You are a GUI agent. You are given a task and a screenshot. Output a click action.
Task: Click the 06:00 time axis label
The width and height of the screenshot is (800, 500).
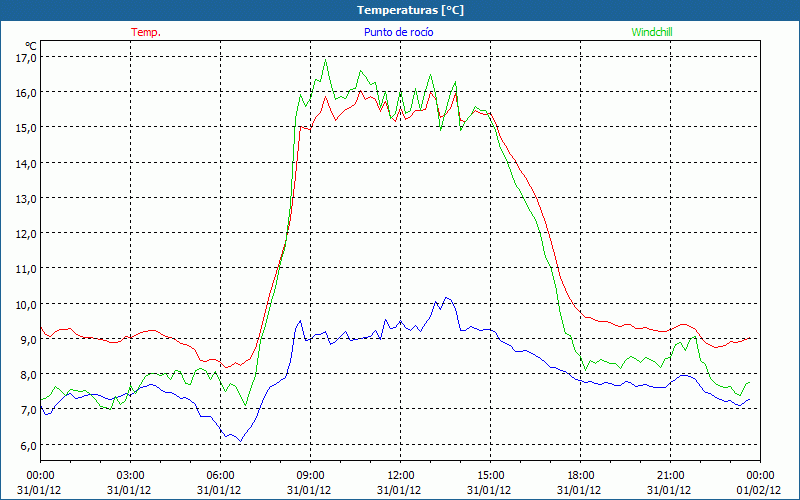click(221, 476)
